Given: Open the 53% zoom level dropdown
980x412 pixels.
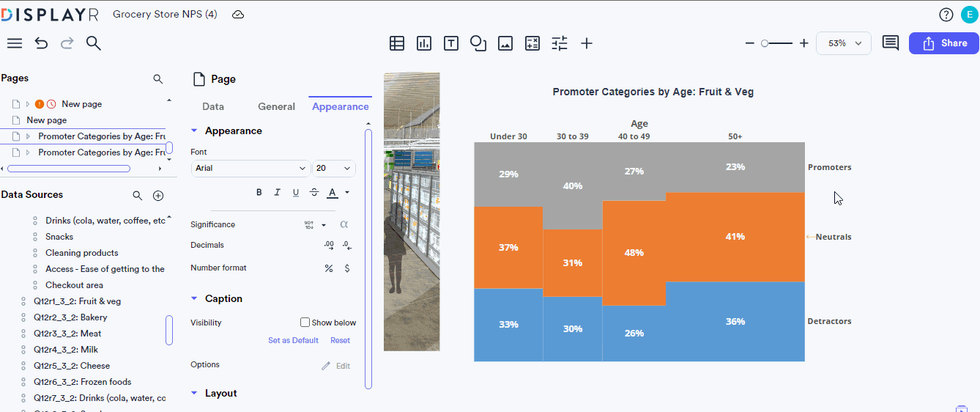Looking at the screenshot, I should coord(844,43).
